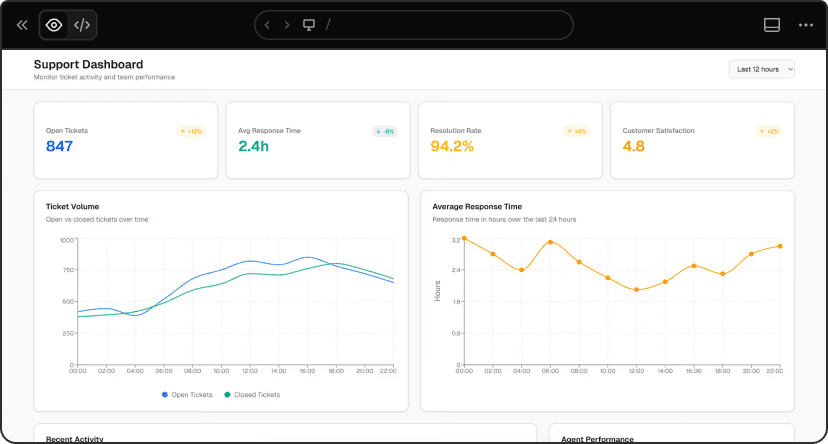Go back with left arrow
828x444 pixels.
268,25
